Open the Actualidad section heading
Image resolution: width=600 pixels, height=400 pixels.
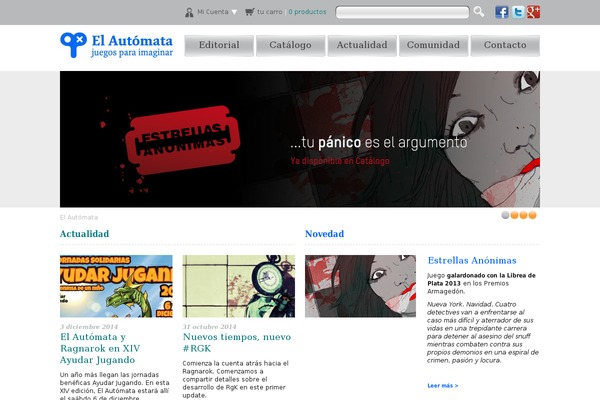coord(84,234)
